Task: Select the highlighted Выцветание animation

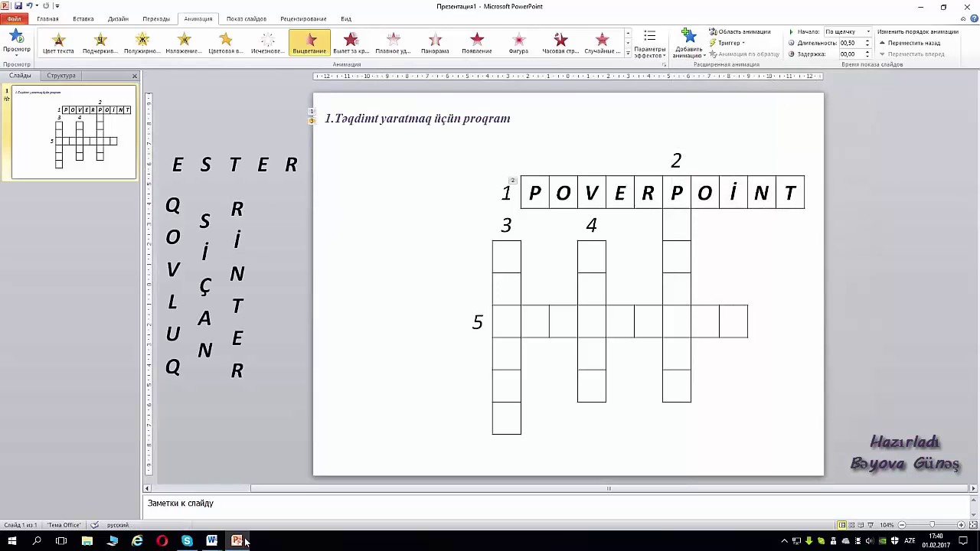Action: [309, 43]
